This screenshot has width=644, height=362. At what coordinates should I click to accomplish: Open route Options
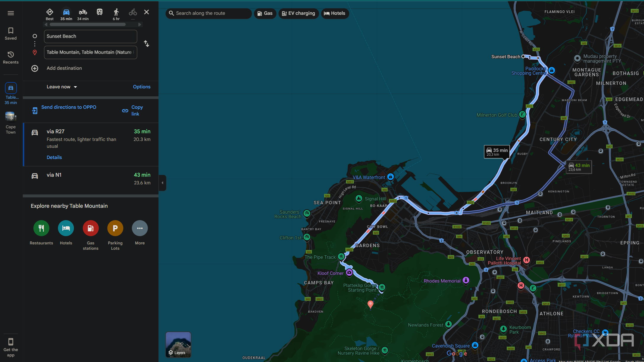click(x=142, y=87)
